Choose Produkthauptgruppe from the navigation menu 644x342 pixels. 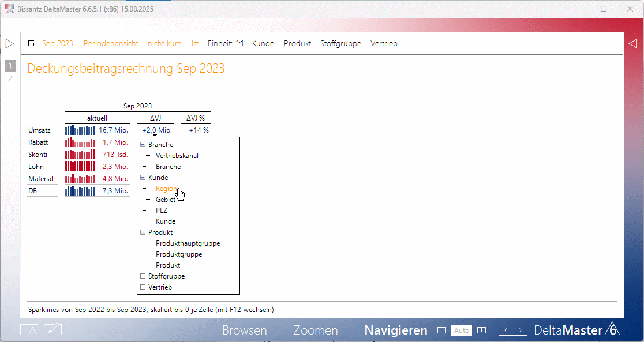[x=188, y=243]
